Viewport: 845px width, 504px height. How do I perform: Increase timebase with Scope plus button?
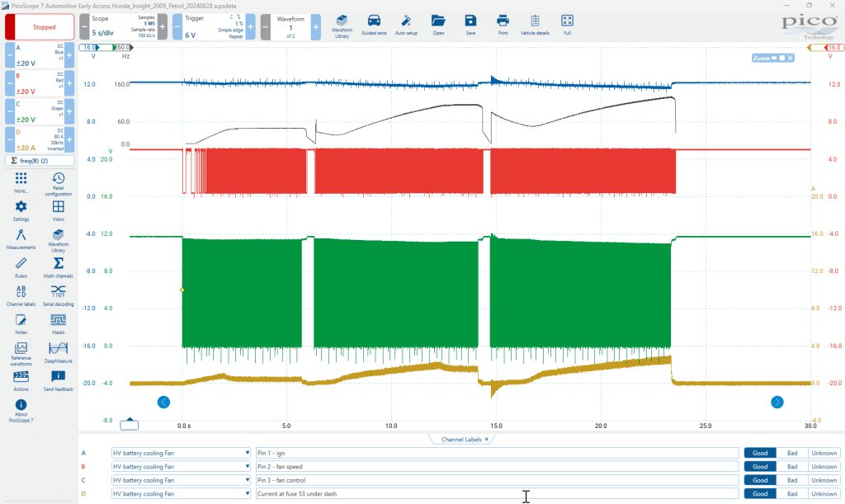coord(163,26)
